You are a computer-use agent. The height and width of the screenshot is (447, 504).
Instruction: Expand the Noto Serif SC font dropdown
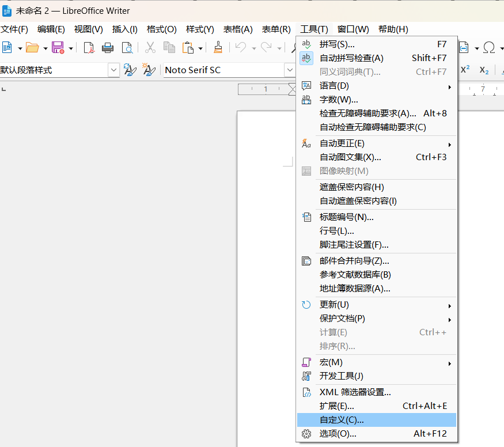pyautogui.click(x=290, y=70)
